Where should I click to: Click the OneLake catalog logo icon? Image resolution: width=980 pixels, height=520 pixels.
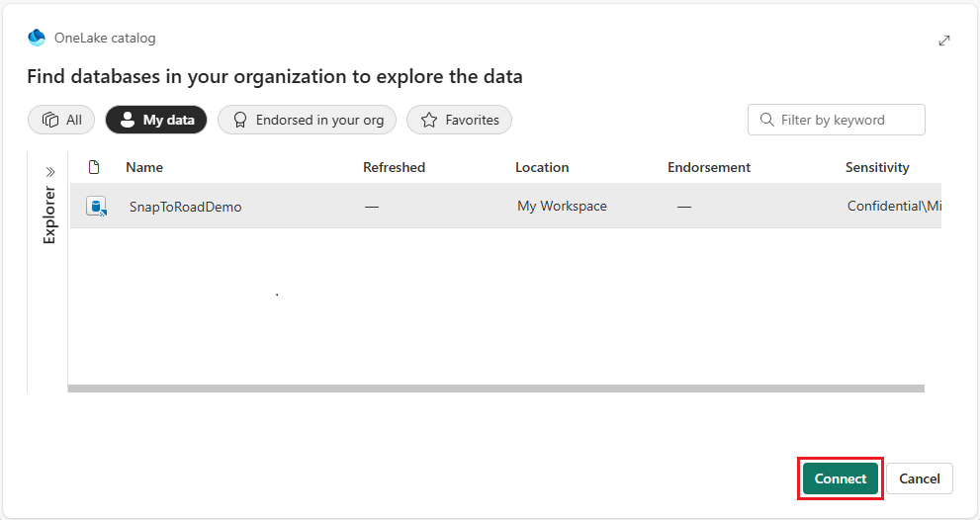[x=37, y=38]
